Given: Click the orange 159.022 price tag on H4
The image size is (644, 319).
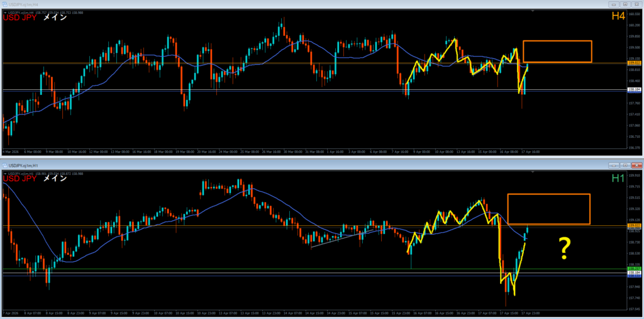Looking at the screenshot, I should click(x=634, y=63).
